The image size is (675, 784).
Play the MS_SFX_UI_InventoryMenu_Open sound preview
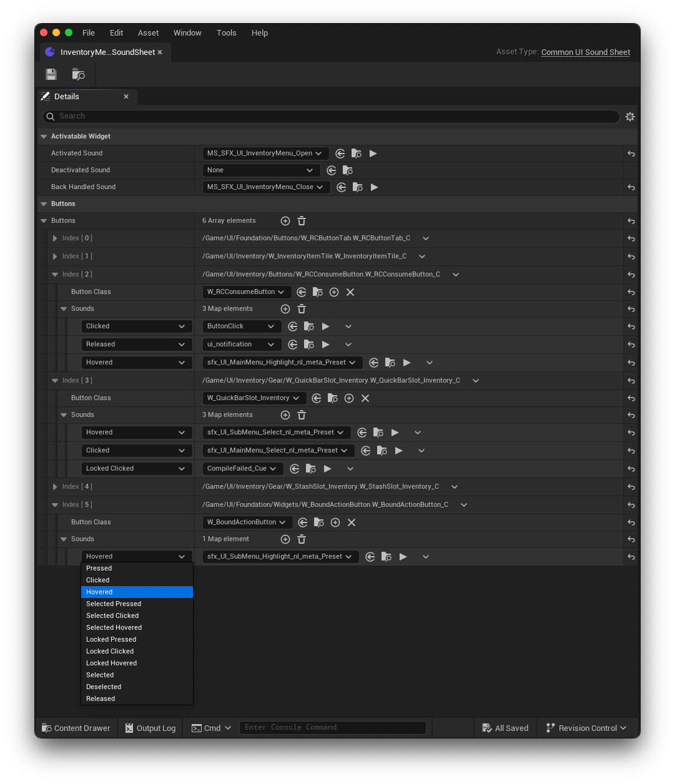pos(373,154)
